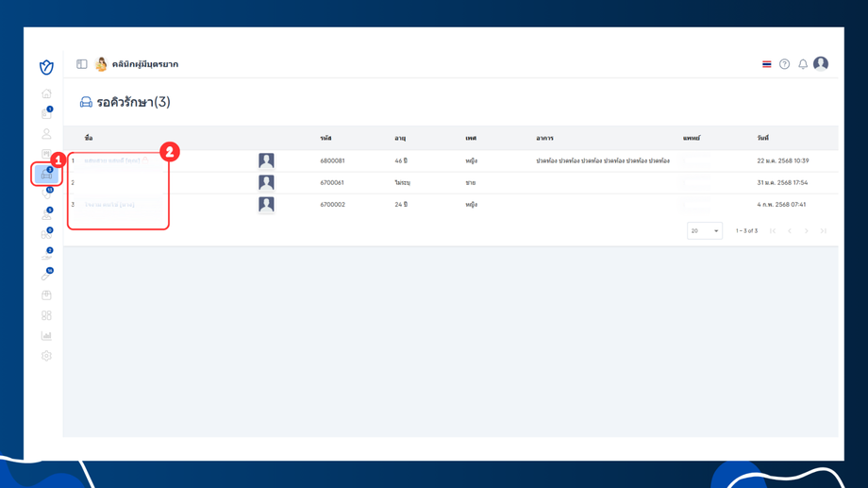
Task: Click the อาการ column header
Action: click(x=544, y=138)
